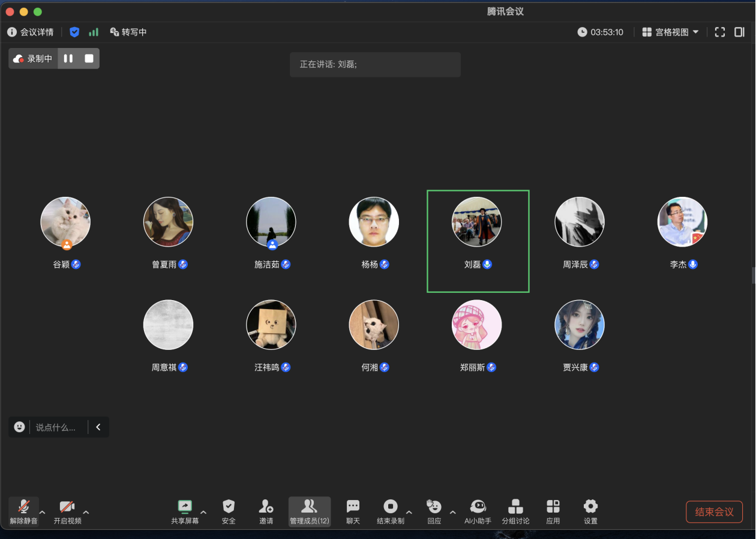Open 管理成员(12) members panel

click(309, 511)
